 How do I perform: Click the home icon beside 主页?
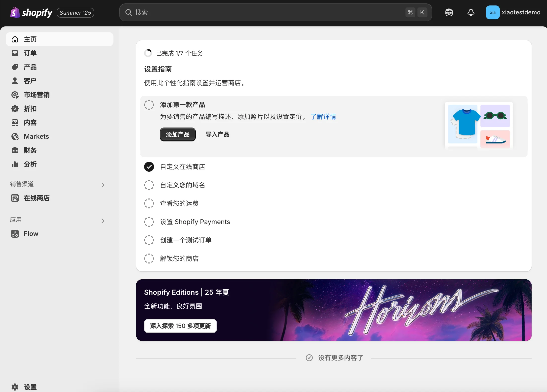coord(15,39)
